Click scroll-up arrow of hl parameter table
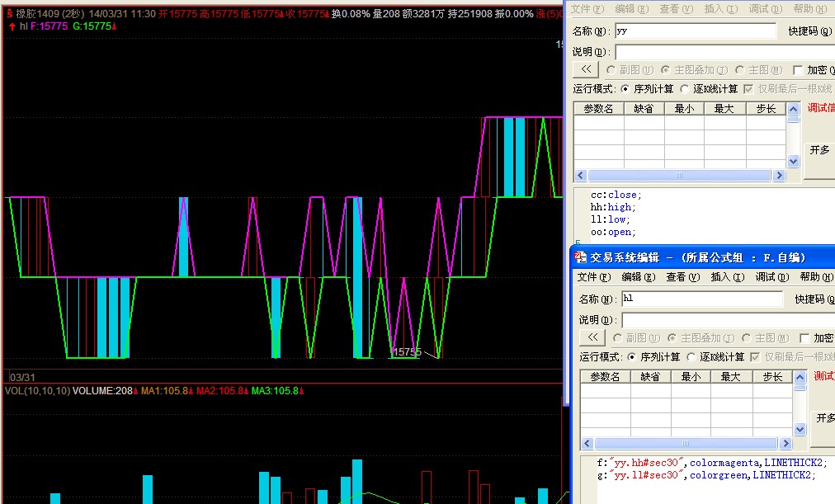Screen dimensions: 835x504 (800, 377)
